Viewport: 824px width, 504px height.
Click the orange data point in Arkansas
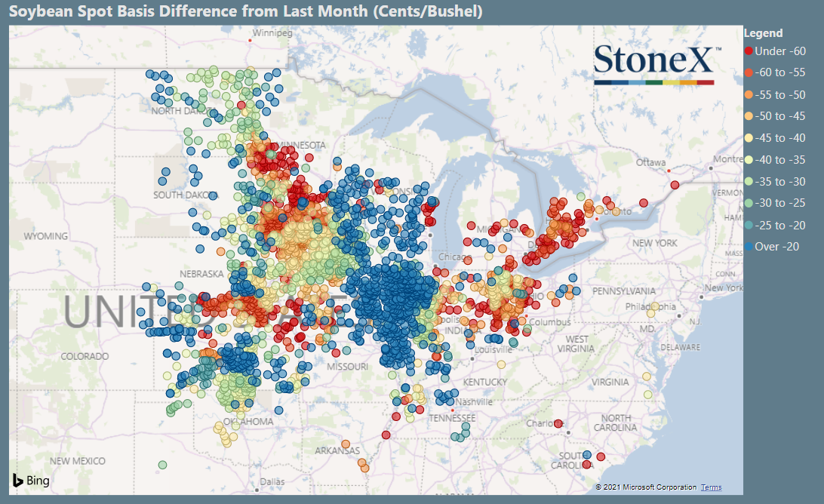346,444
